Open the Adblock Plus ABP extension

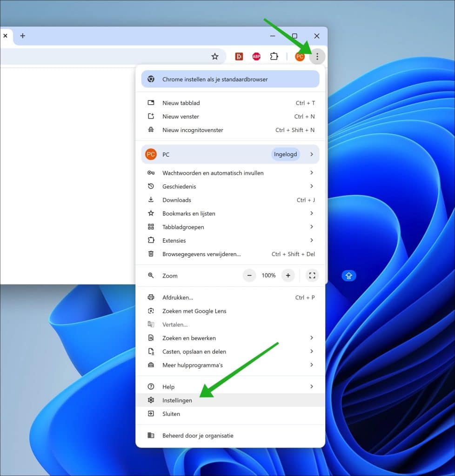[x=256, y=56]
